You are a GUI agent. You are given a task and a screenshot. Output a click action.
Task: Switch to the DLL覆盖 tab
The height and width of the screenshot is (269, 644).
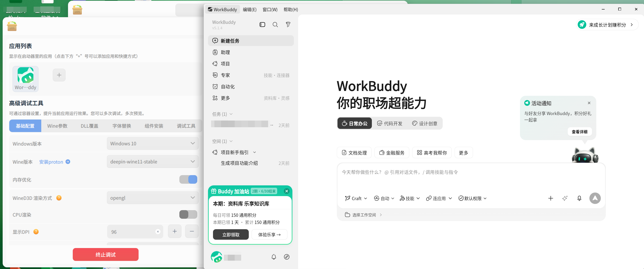point(89,126)
